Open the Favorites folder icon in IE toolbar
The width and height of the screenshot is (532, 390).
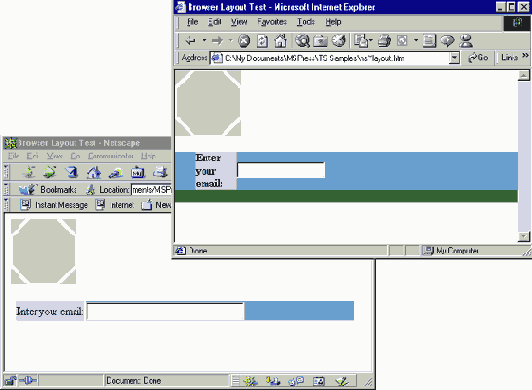tap(320, 41)
